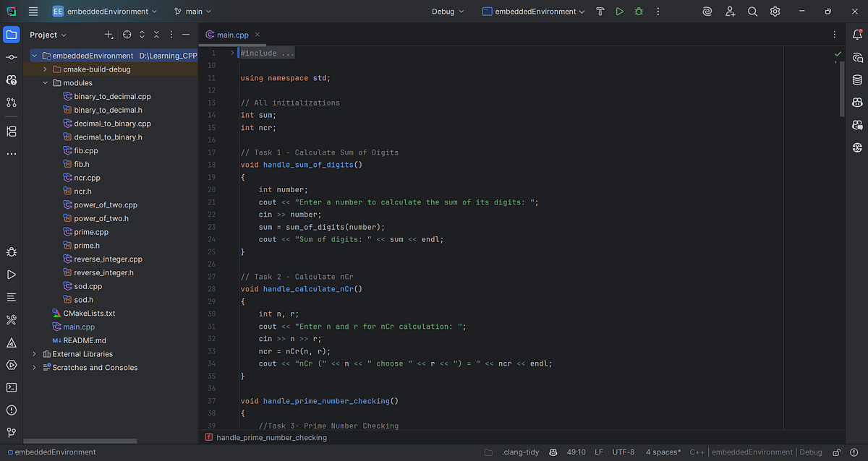Select reverse_integer.cpp file
Viewport: 868px width, 461px height.
coord(108,259)
